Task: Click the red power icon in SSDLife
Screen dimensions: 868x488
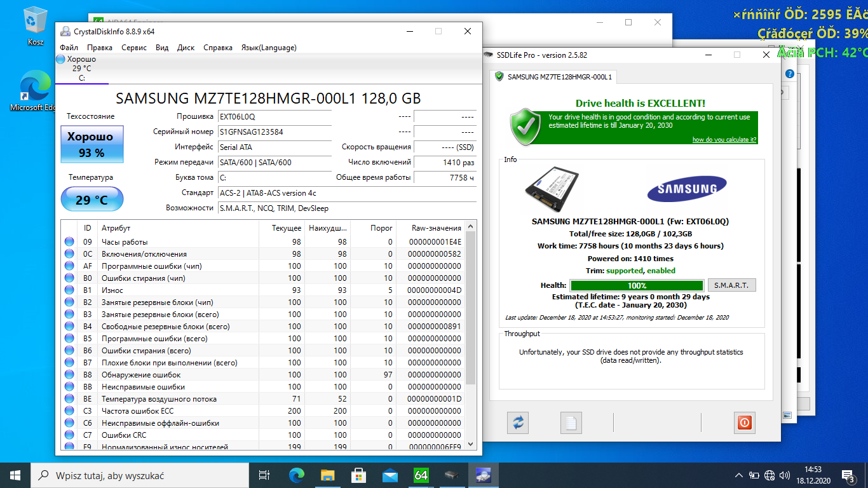Action: [x=744, y=423]
